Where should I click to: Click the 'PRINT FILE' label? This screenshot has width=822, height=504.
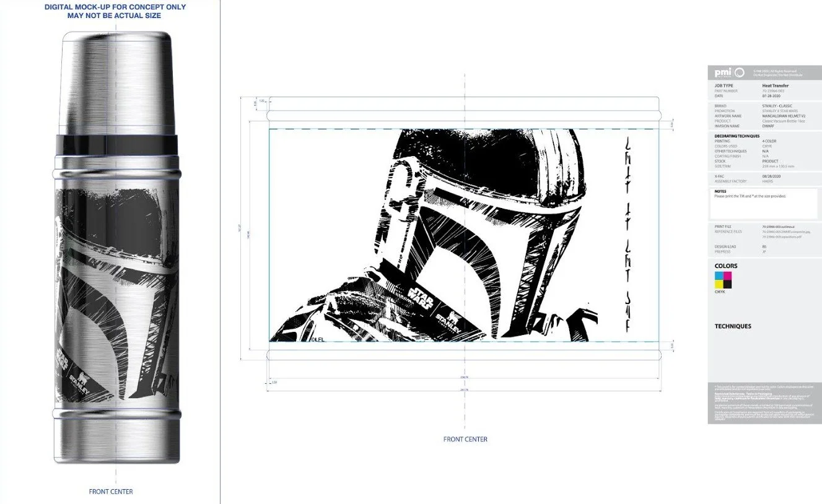click(723, 227)
